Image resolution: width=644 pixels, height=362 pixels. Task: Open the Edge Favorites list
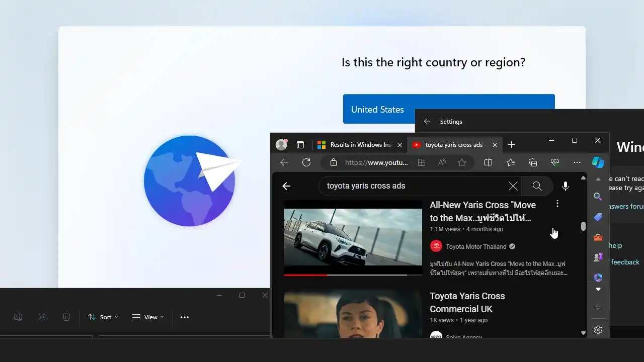click(511, 162)
